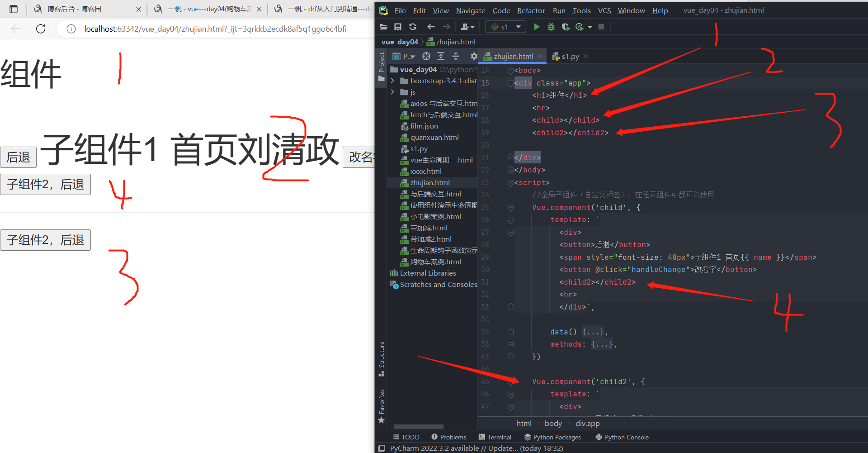This screenshot has height=453, width=868.
Task: Fold the Vue.component('child') block at line 25
Action: point(511,208)
